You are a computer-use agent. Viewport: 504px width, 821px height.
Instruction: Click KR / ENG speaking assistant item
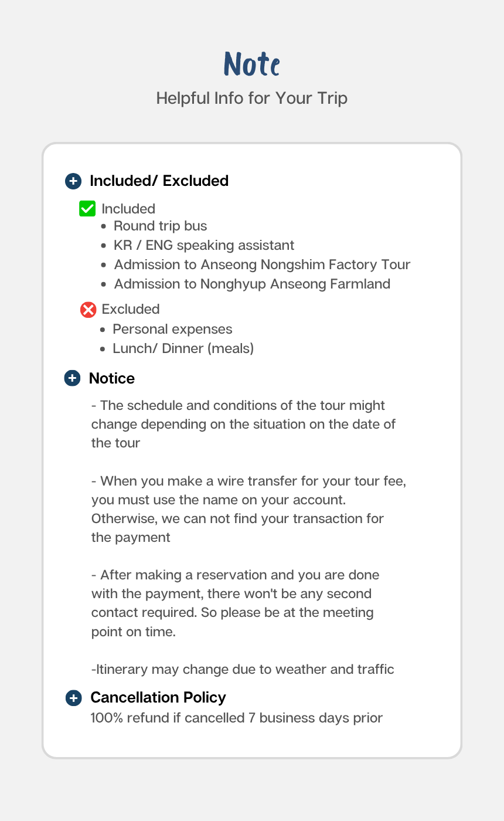(204, 245)
